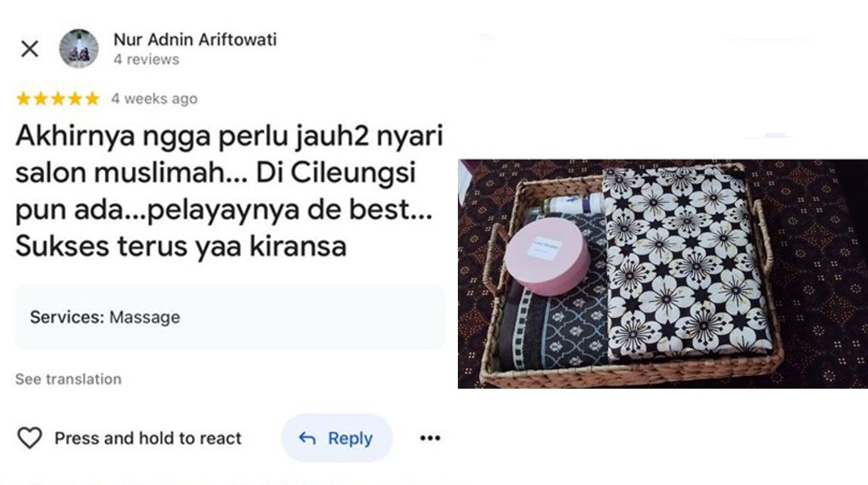Show the review via See translation
This screenshot has width=868, height=485.
(68, 379)
